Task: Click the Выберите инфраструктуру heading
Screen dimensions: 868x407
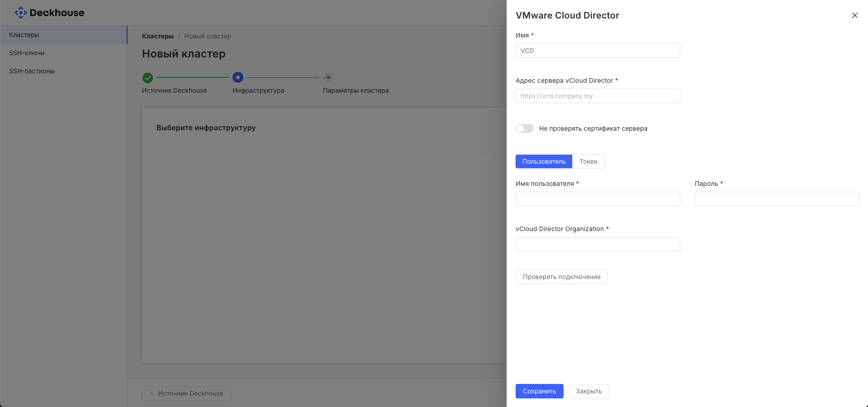Action: point(206,128)
